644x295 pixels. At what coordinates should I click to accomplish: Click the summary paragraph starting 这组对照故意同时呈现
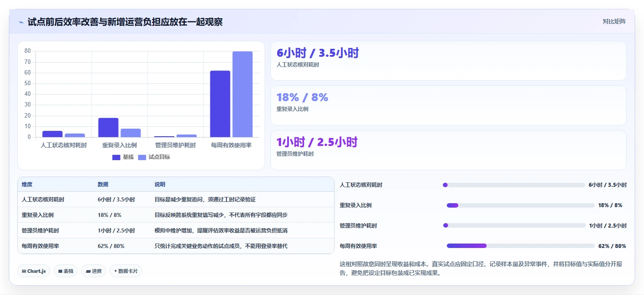[x=481, y=268]
